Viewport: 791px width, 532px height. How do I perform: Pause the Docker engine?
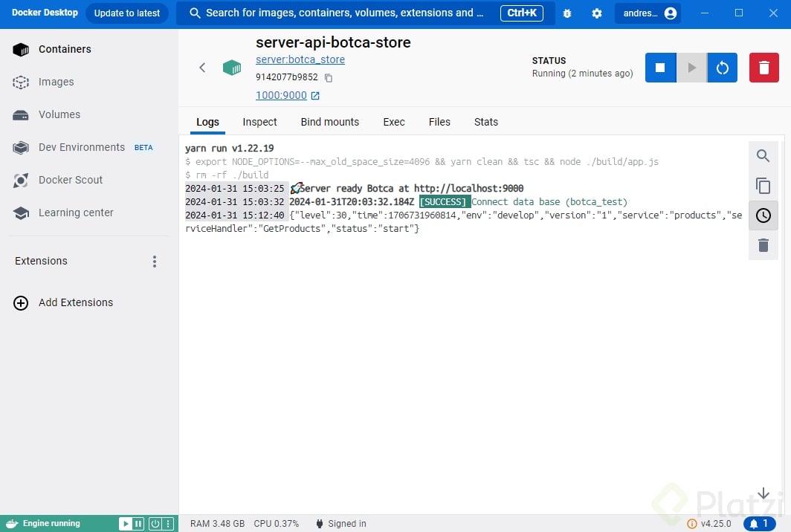click(138, 524)
